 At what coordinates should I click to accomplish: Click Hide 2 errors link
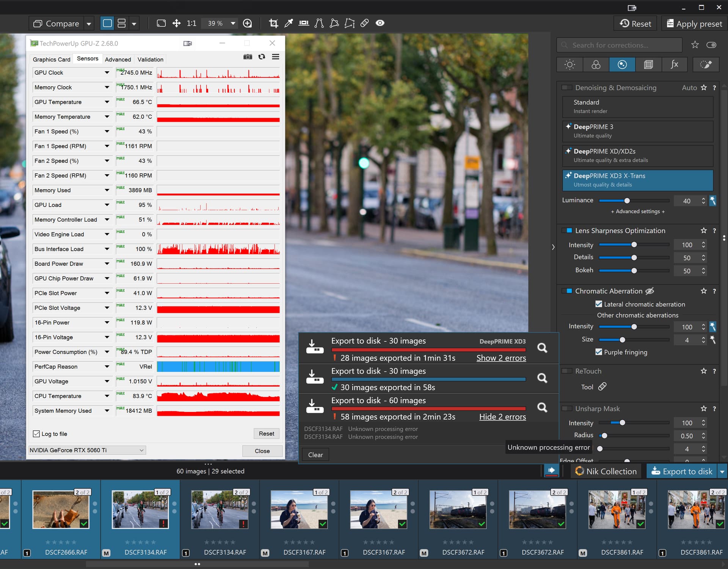[502, 417]
